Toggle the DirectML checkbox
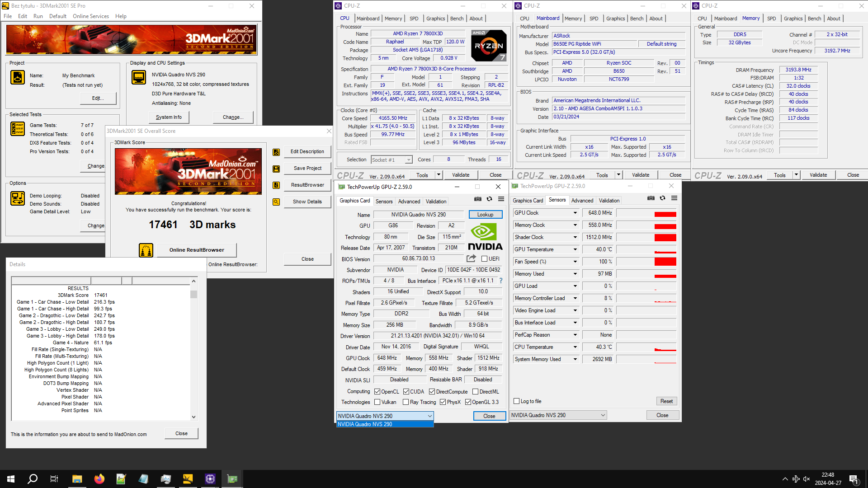 (475, 392)
